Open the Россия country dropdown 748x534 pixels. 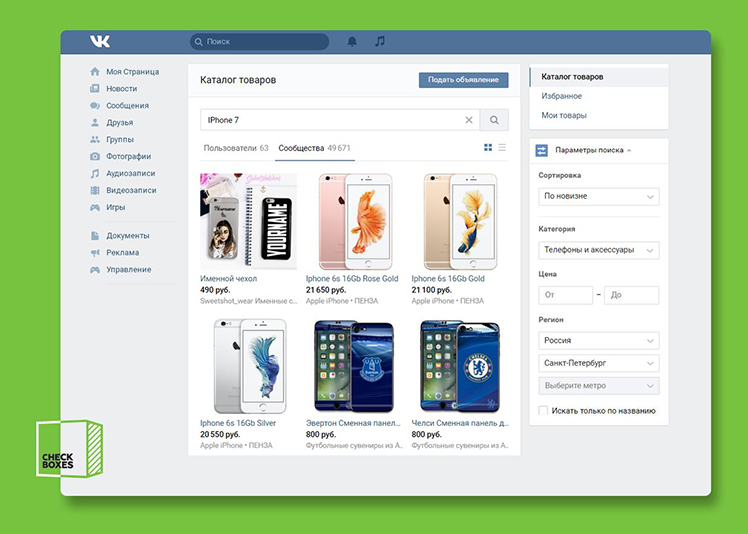click(x=599, y=341)
